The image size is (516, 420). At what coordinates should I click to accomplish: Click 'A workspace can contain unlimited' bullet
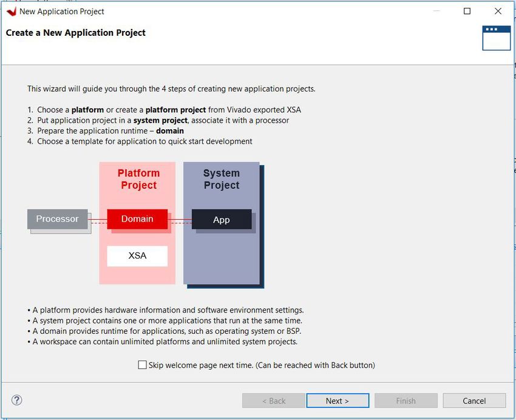163,342
